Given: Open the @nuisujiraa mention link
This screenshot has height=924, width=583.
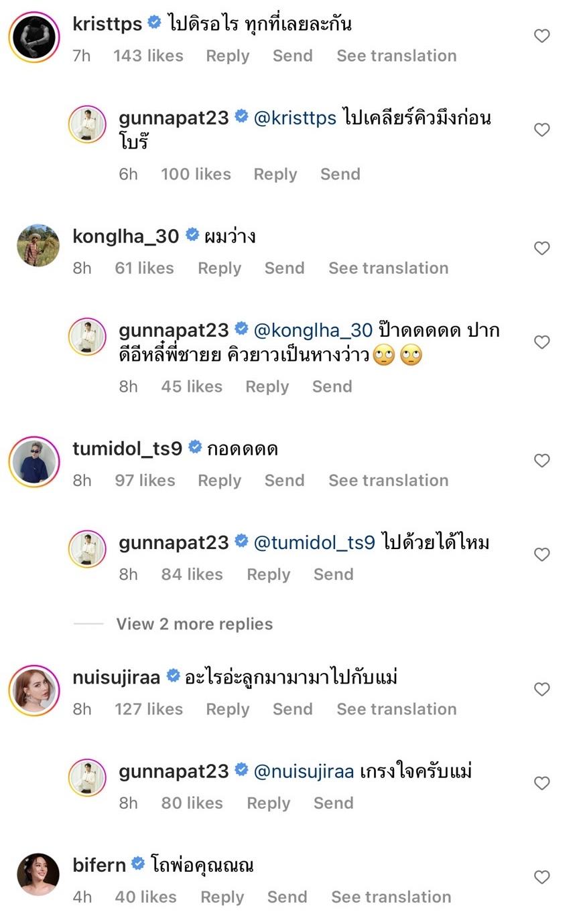Looking at the screenshot, I should coord(304,771).
